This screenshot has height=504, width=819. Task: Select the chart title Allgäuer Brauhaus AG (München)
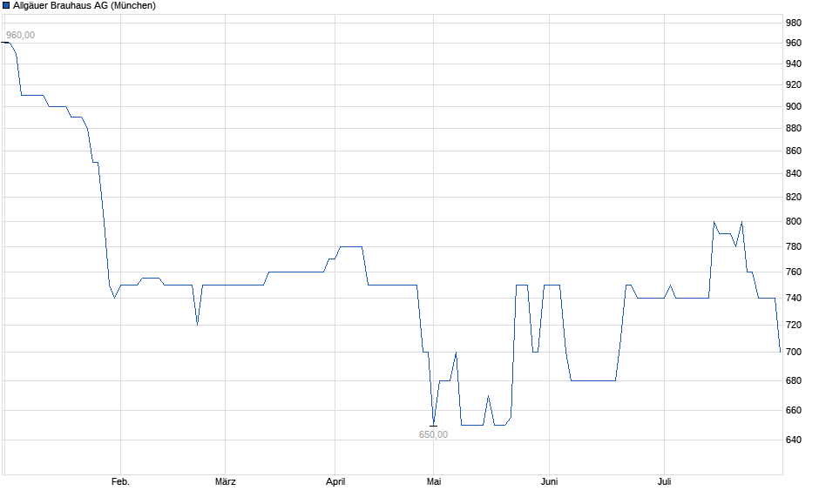click(85, 6)
